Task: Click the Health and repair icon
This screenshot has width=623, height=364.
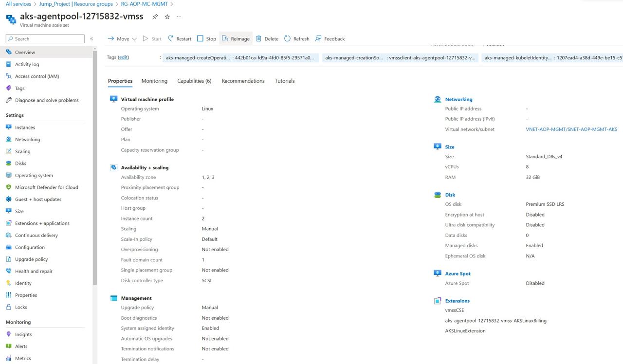Action: click(9, 271)
